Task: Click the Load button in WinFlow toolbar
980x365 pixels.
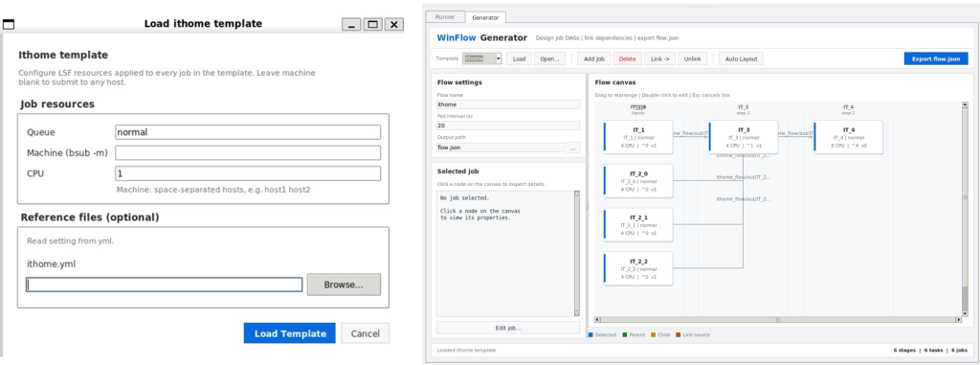Action: [519, 58]
